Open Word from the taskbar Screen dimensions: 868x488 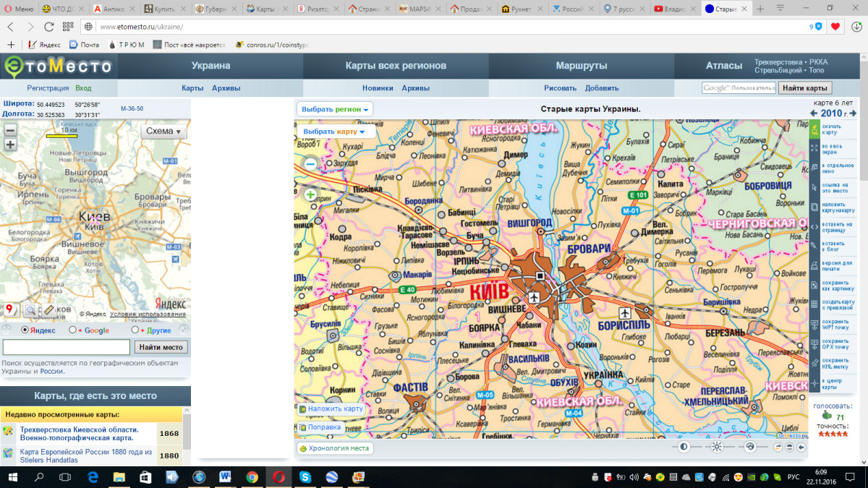coord(225,477)
